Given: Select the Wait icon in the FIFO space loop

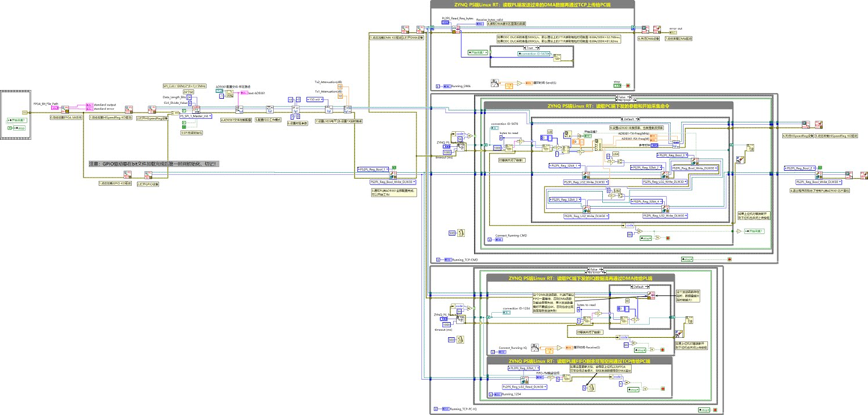Looking at the screenshot, I should (591, 388).
